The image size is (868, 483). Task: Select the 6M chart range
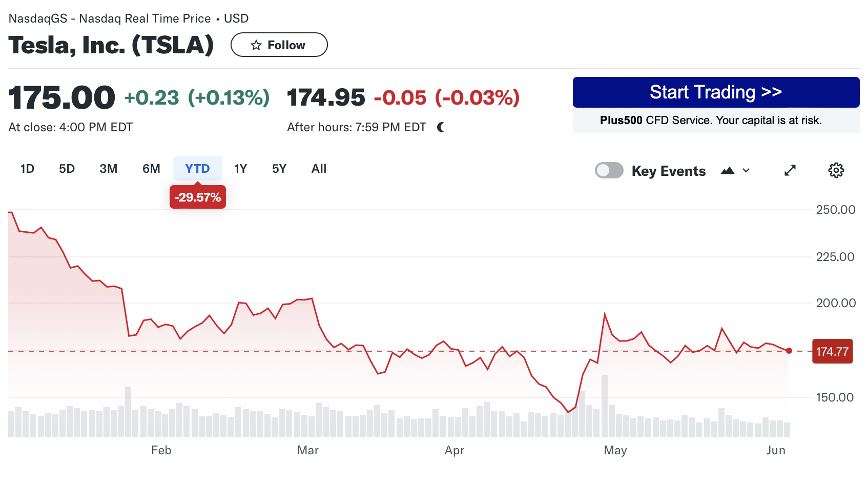[x=151, y=169]
